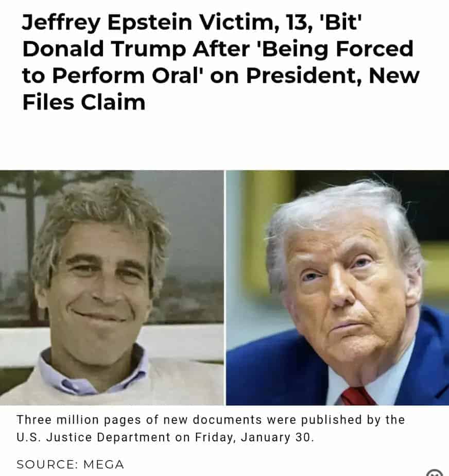Open the 'MEGA' photo credit

tap(103, 464)
